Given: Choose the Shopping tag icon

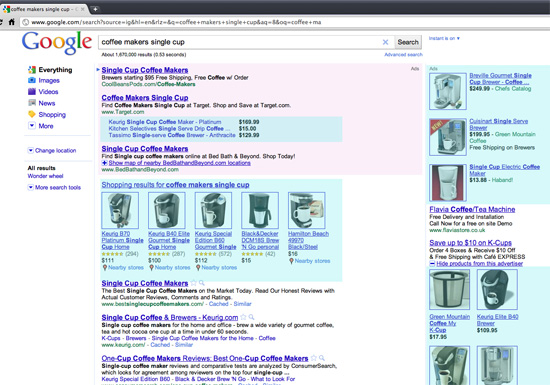Looking at the screenshot, I should pyautogui.click(x=32, y=114).
